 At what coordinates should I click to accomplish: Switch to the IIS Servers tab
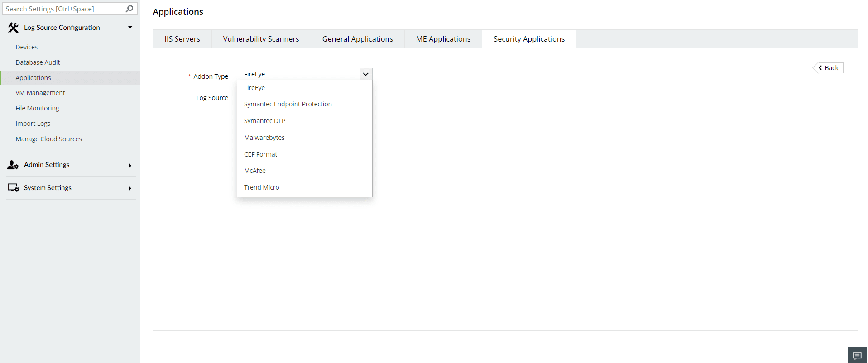[182, 39]
